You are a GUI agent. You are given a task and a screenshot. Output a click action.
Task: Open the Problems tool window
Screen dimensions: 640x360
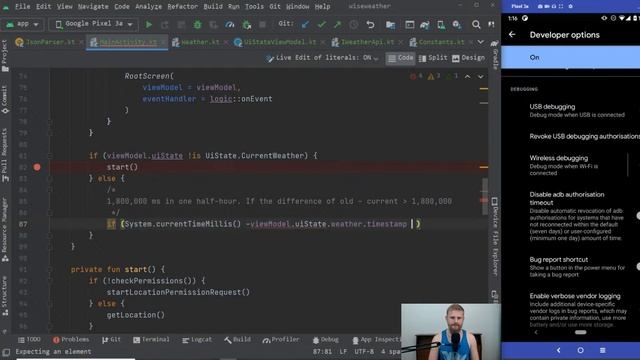[71, 340]
